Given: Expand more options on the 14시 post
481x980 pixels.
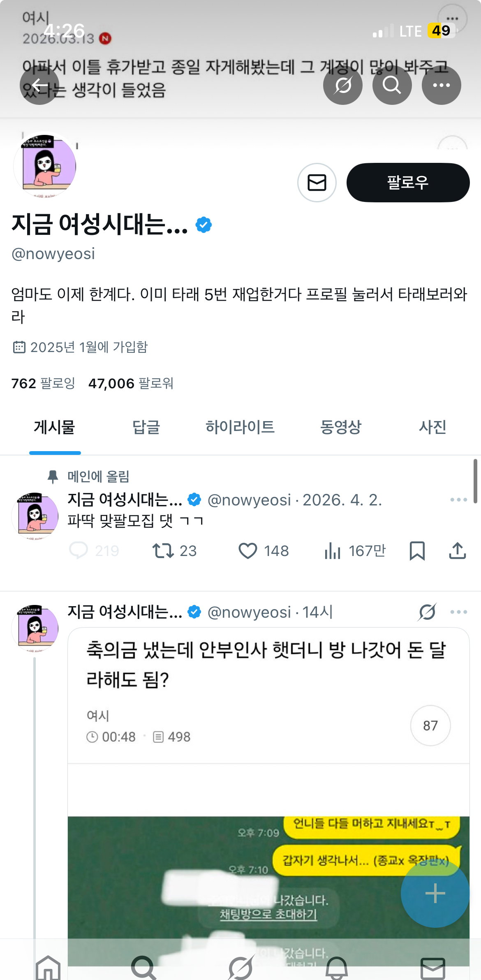Looking at the screenshot, I should [458, 612].
